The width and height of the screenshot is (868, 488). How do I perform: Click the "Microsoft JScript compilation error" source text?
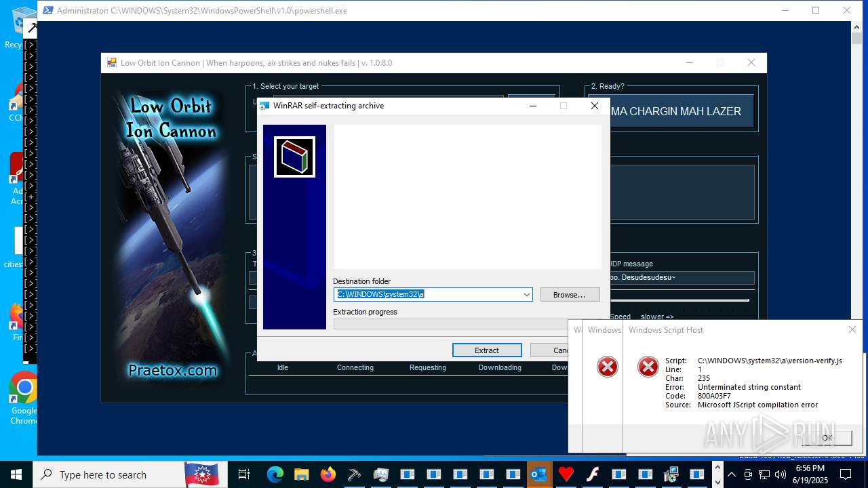point(757,405)
